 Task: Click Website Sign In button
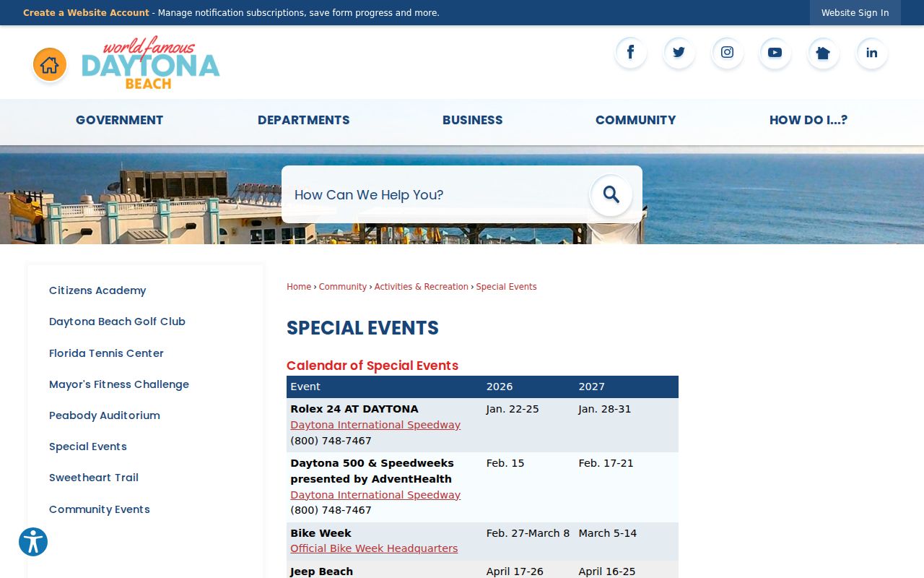click(x=855, y=13)
